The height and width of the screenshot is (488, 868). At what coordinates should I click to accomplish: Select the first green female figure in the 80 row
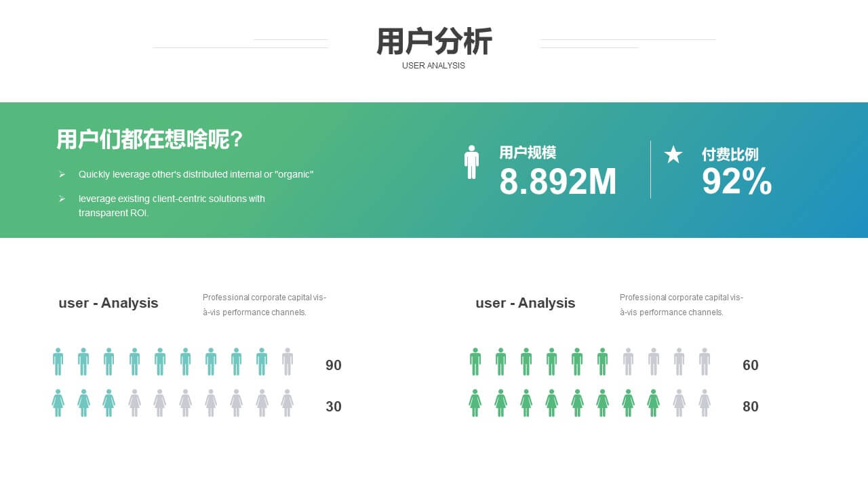coord(475,403)
